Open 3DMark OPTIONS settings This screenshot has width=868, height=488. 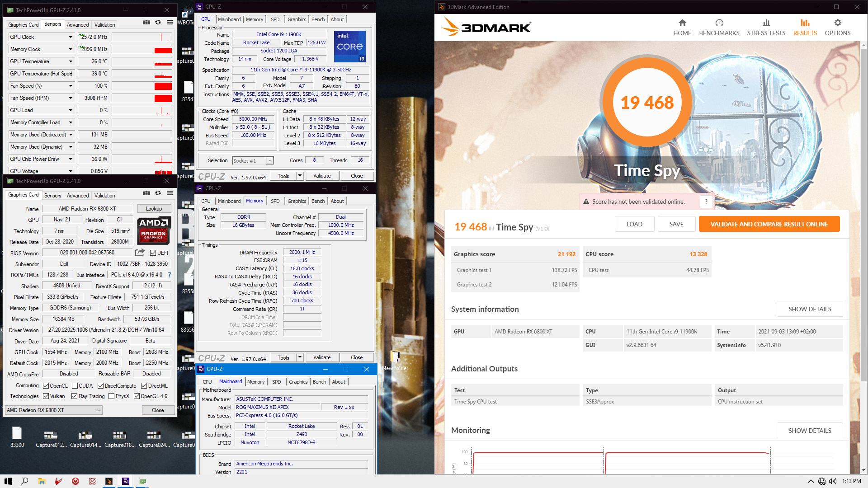(837, 28)
